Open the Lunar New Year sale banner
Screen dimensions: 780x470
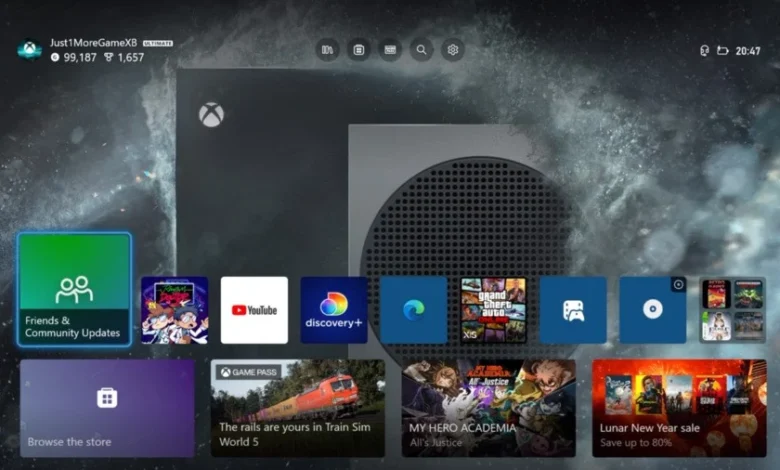coord(679,408)
